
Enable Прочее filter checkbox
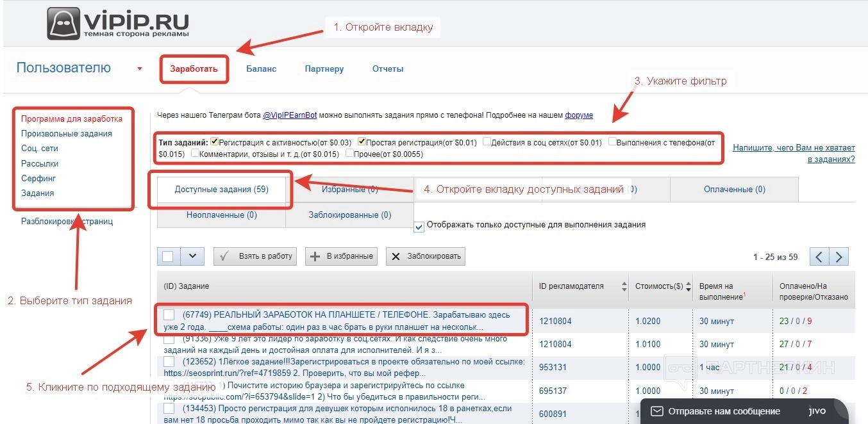pyautogui.click(x=349, y=154)
